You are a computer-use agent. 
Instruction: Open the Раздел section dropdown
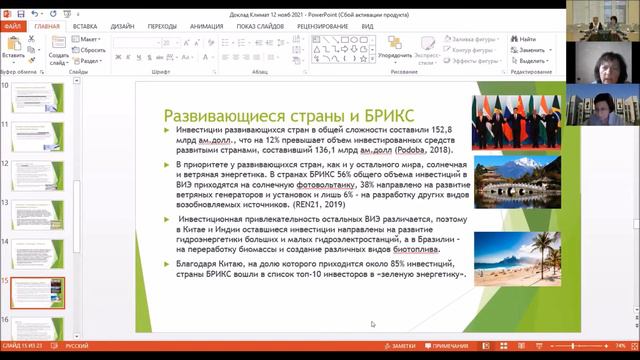coord(87,61)
